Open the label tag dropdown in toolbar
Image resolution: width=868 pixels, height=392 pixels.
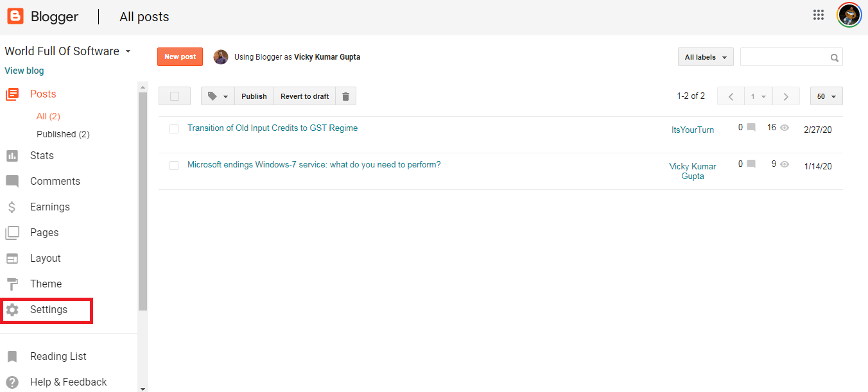(x=218, y=96)
